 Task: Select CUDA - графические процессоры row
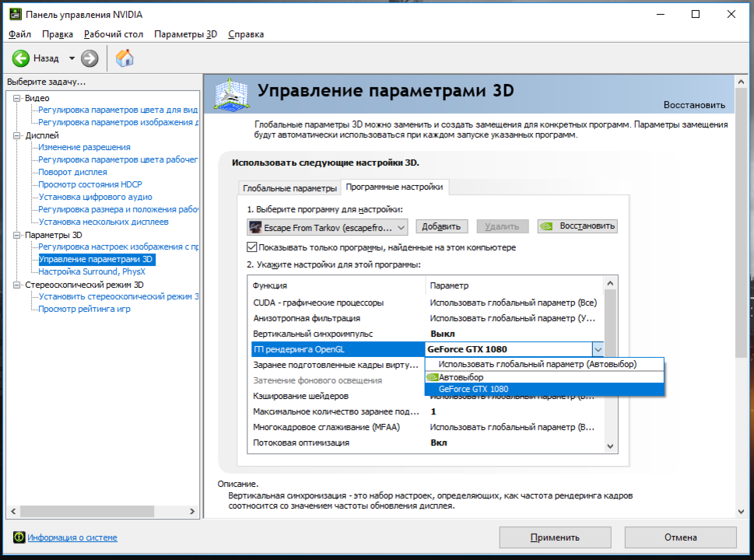[426, 303]
